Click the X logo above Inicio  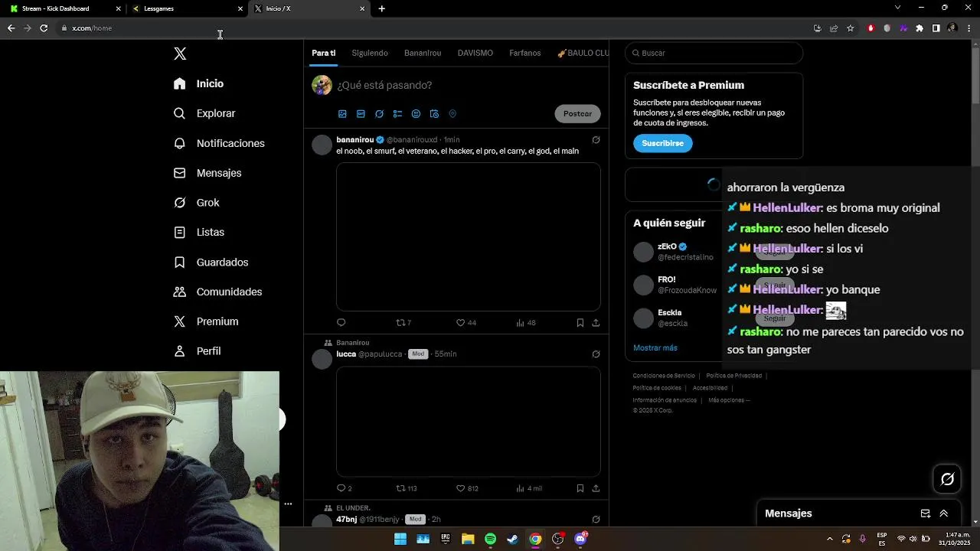click(180, 54)
